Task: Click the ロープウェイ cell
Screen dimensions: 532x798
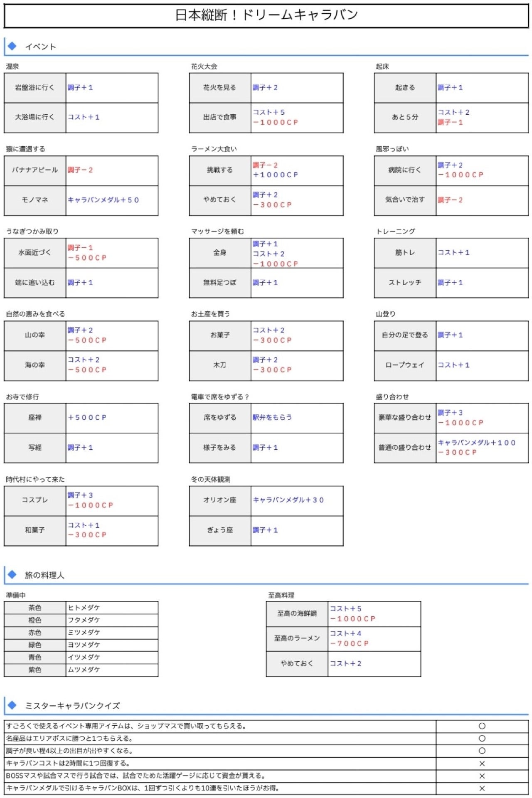Action: (x=405, y=365)
